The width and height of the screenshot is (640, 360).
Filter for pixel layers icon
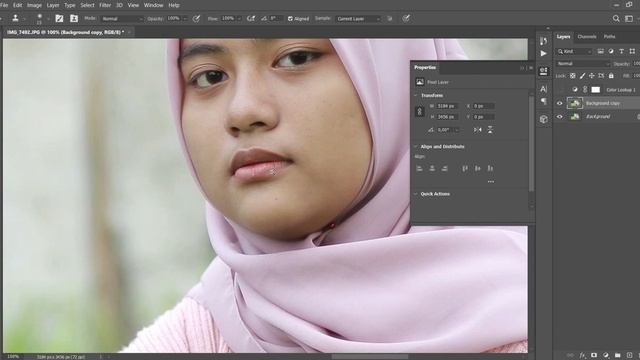tap(600, 51)
